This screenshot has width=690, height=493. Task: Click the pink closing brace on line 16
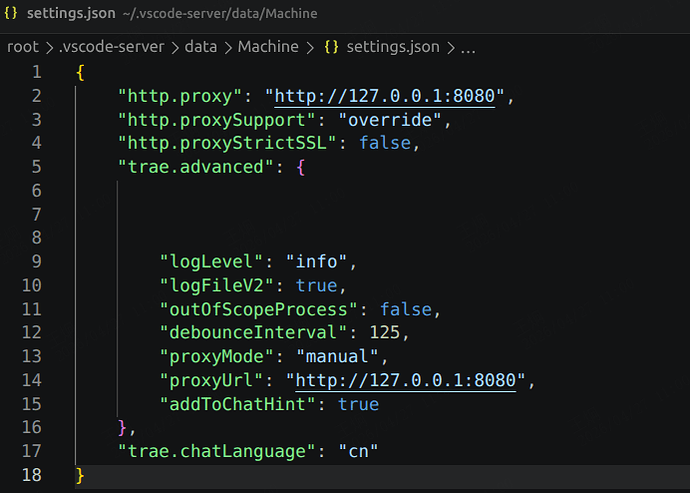click(x=122, y=427)
